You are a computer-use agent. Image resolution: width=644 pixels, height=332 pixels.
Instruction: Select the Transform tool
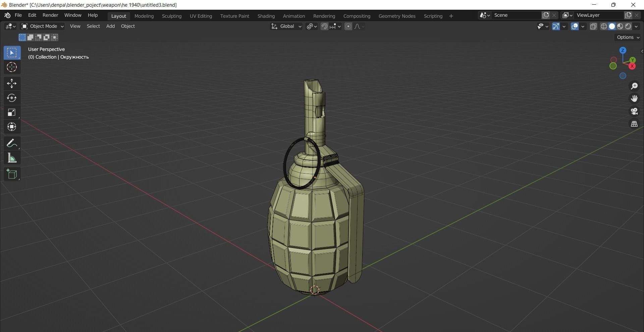coord(12,127)
